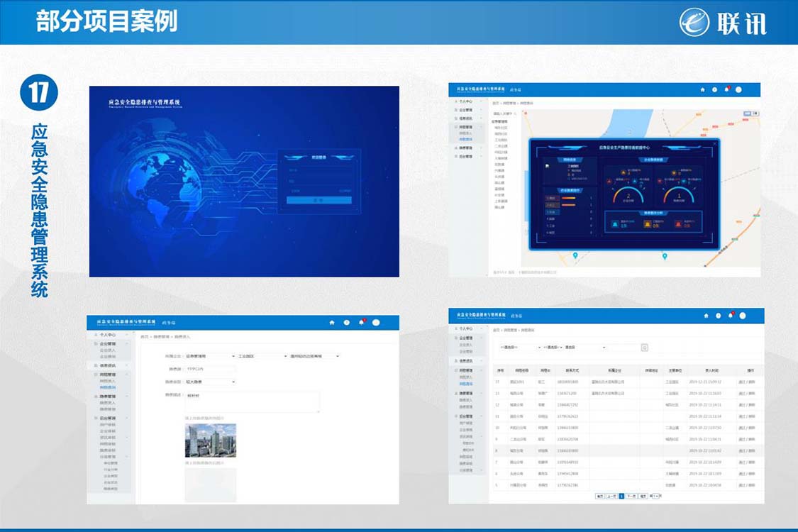Click the next page button in the table pagination
The width and height of the screenshot is (798, 532).
(x=631, y=496)
